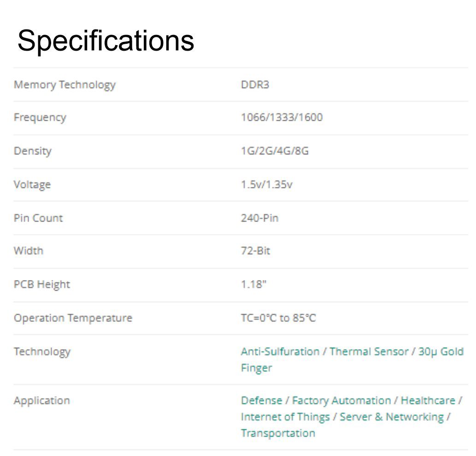Open the Healthcare application link
The height and width of the screenshot is (456, 476).
428,400
